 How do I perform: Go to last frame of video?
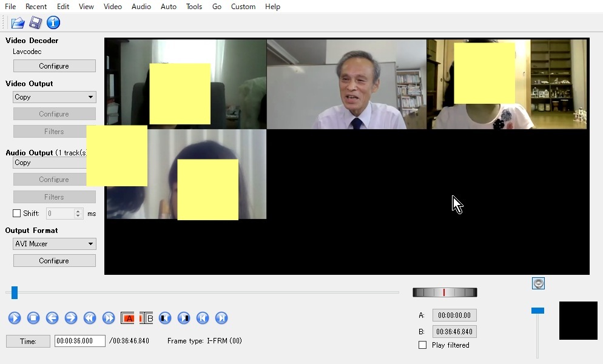pyautogui.click(x=221, y=318)
